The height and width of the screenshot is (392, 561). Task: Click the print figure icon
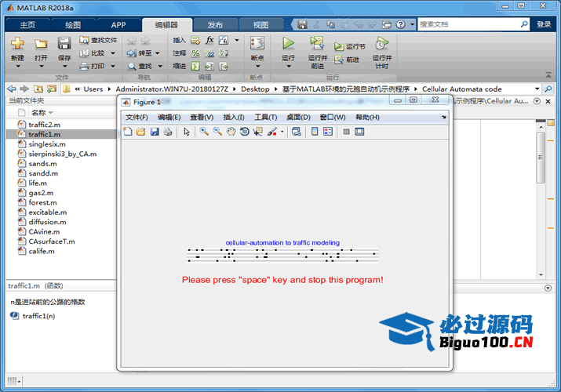click(x=167, y=132)
